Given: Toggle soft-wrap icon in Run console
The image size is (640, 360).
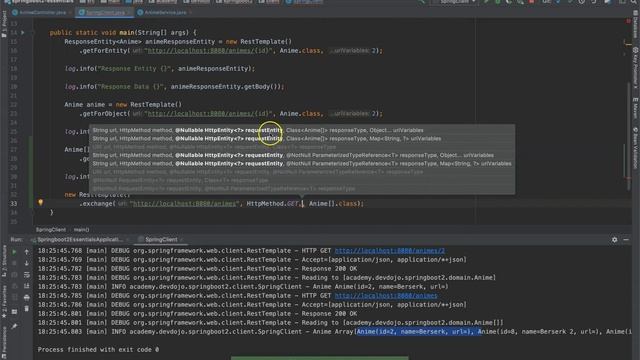Looking at the screenshot, I should coord(27,275).
